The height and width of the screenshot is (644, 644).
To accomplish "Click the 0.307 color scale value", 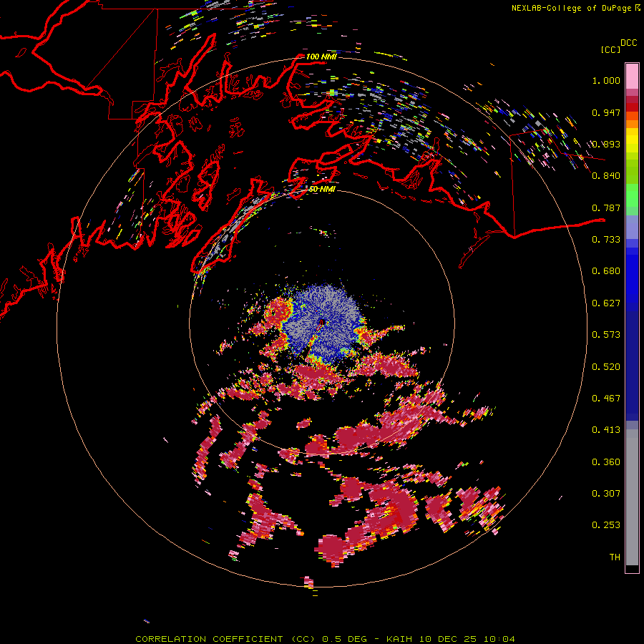I will pyautogui.click(x=606, y=494).
